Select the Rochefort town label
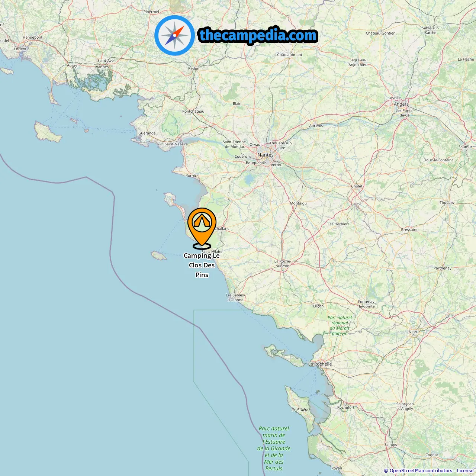The image size is (476, 476). point(346,407)
